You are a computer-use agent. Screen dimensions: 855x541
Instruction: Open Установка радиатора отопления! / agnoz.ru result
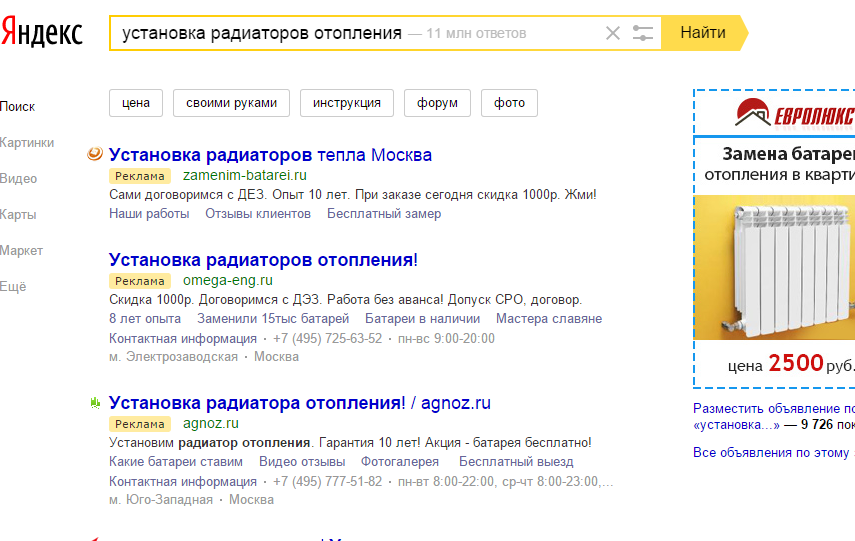300,402
